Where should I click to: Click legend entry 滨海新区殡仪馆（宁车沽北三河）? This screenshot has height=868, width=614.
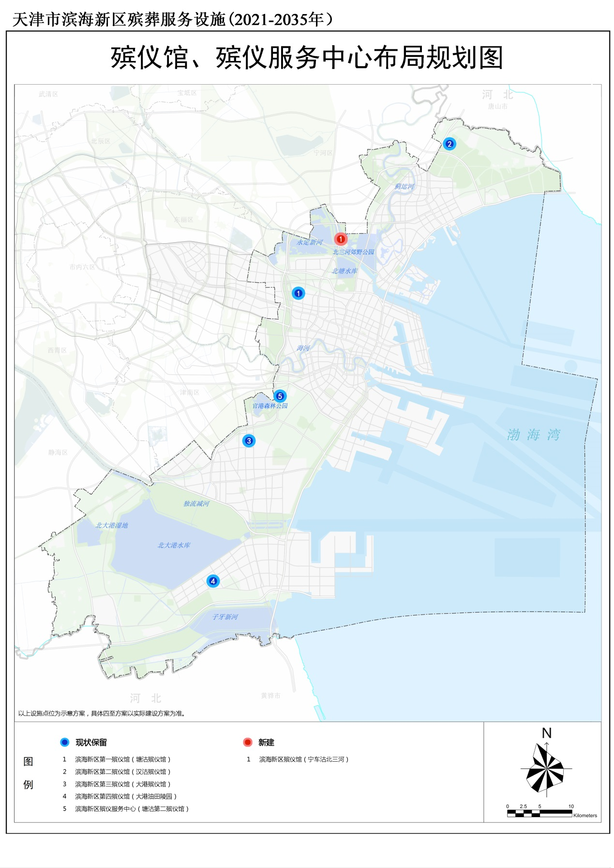(x=303, y=759)
